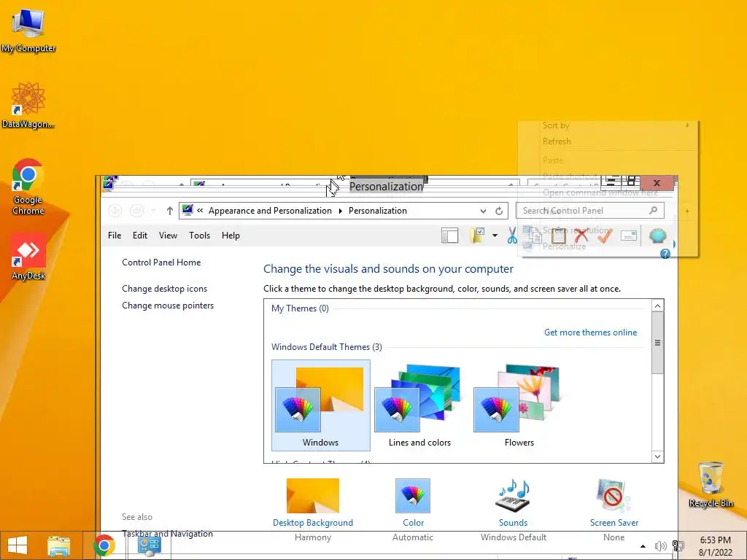Click the Control Panel icon in address bar
Viewport: 747px width, 560px height.
187,210
